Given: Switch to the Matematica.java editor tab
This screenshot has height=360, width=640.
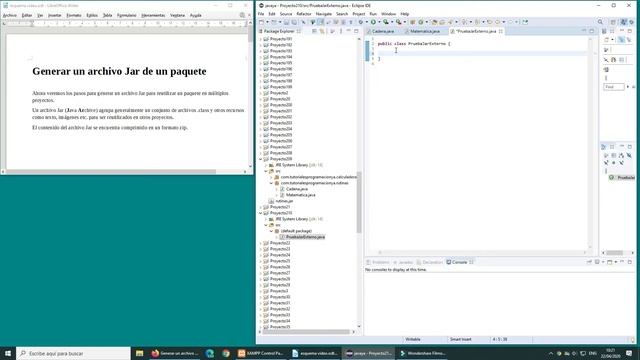Looking at the screenshot, I should point(423,31).
